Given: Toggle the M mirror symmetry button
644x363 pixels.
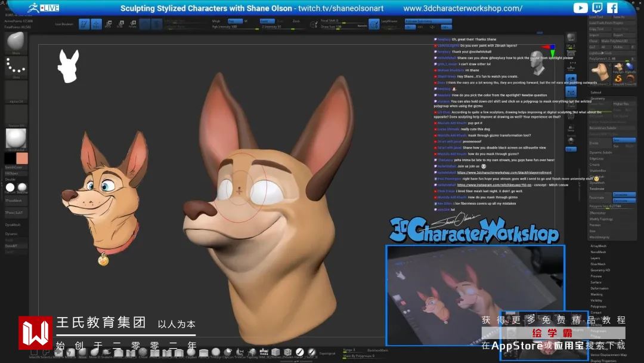Looking at the screenshot, I should (x=445, y=27).
